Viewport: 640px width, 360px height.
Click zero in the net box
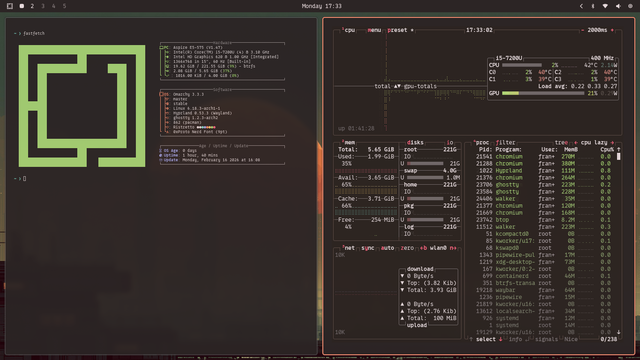point(407,248)
